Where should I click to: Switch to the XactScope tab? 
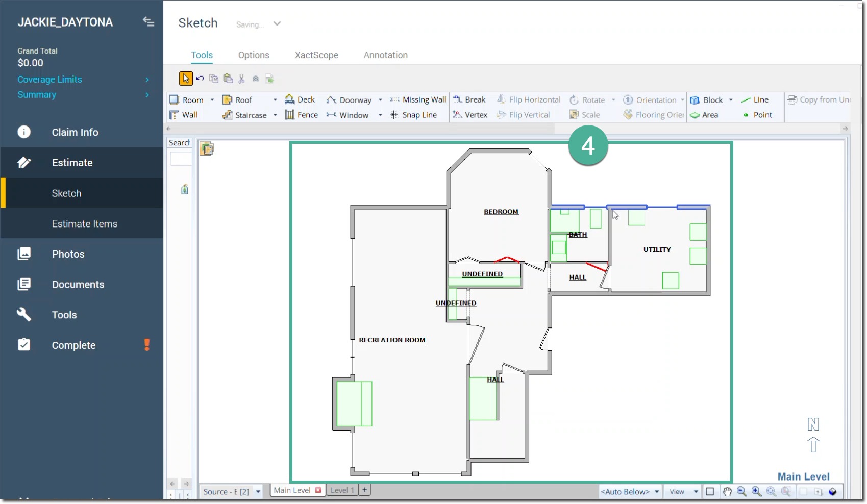point(316,55)
